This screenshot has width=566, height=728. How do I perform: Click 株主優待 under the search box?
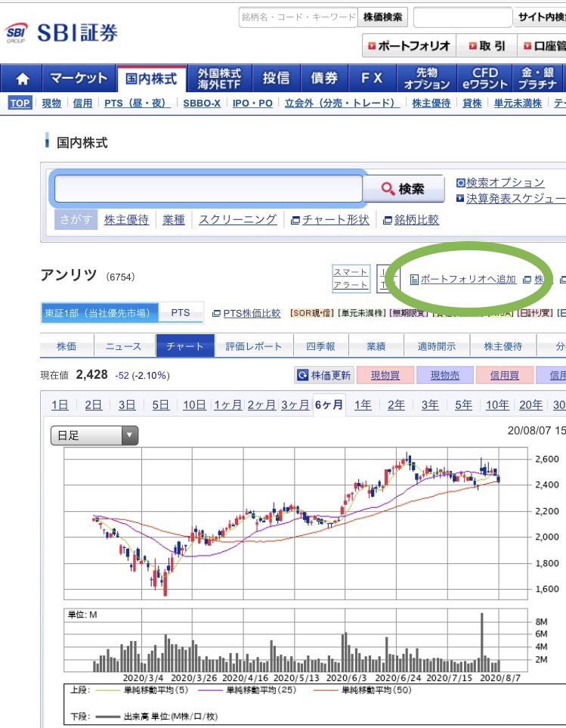126,219
